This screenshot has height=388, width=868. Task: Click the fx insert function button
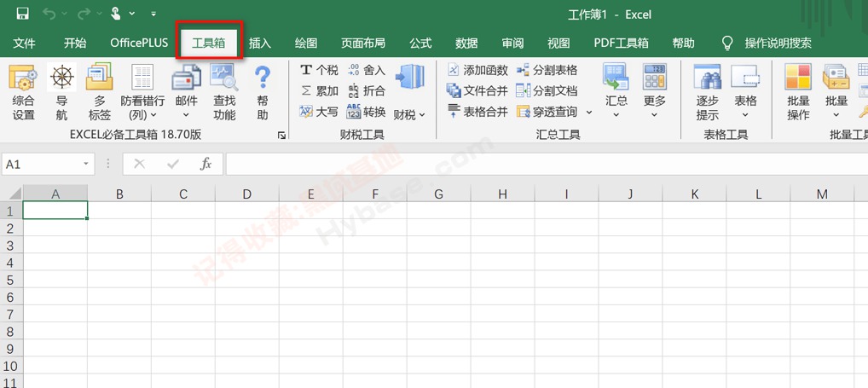[206, 164]
